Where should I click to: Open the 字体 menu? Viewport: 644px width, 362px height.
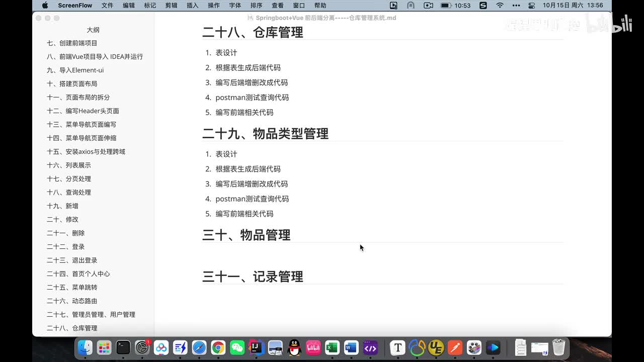[x=235, y=6]
